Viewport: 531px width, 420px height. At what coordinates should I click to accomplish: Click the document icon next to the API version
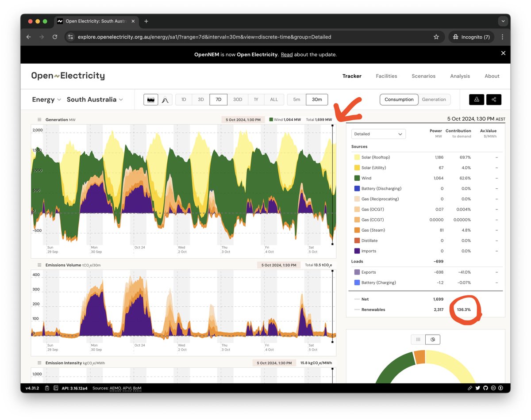56,388
